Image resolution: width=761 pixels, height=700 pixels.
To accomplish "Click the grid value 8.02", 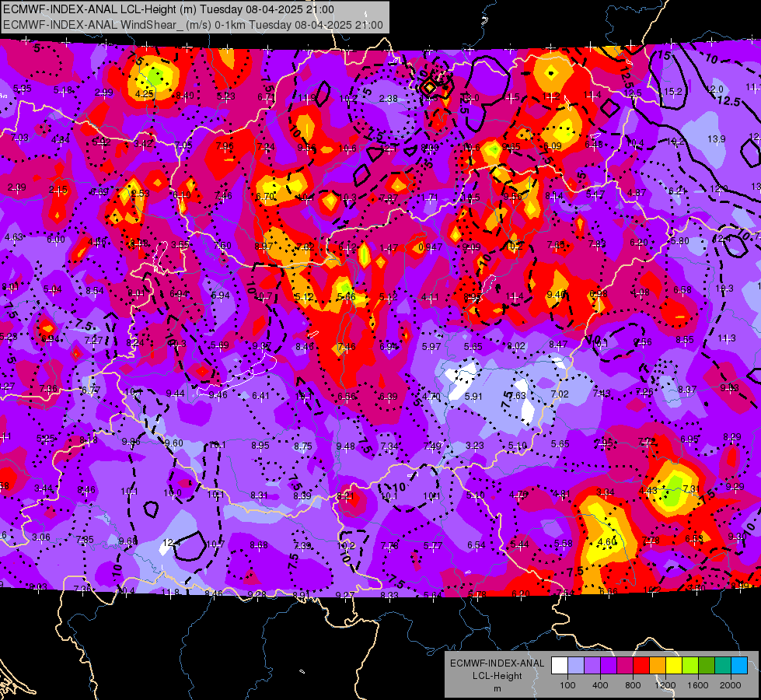I will point(516,346).
